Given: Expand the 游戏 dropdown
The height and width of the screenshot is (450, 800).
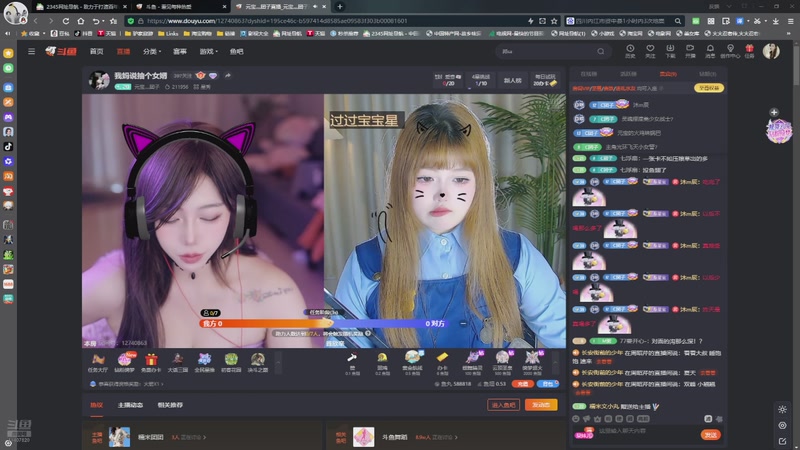Looking at the screenshot, I should click(x=209, y=52).
